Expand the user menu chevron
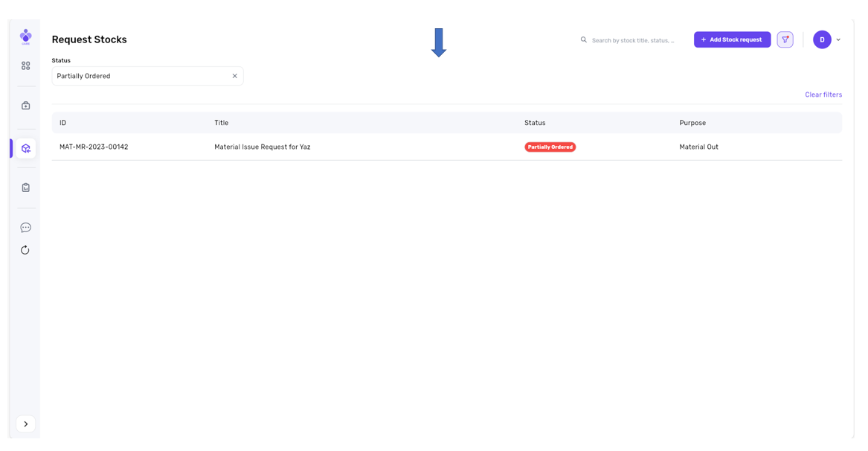Image resolution: width=868 pixels, height=451 pixels. tap(838, 40)
